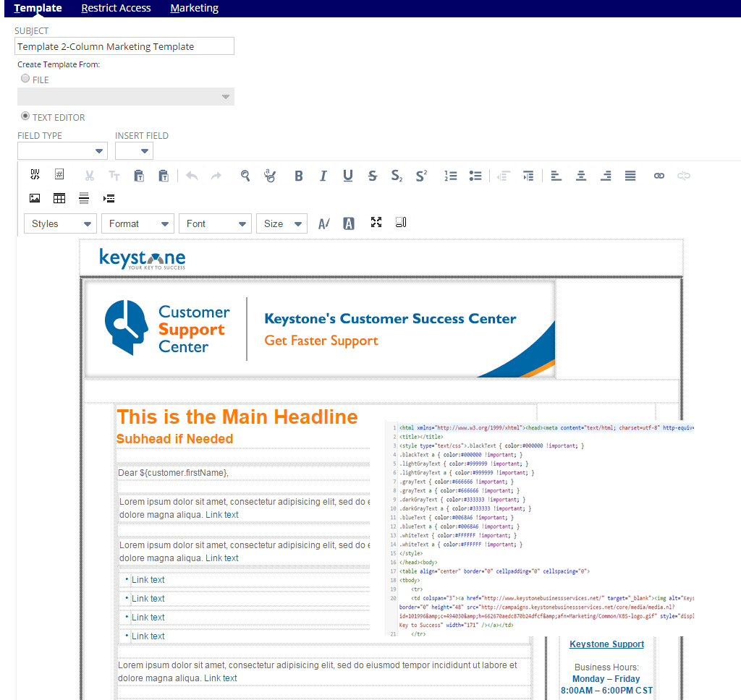Click the Redo arrow icon

(x=216, y=176)
